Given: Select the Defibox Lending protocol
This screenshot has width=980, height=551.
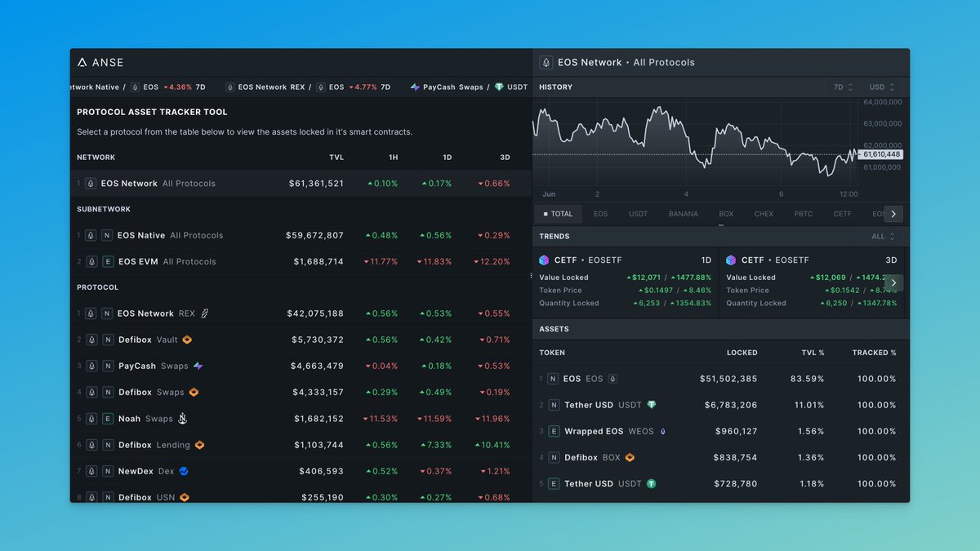Looking at the screenshot, I should 301,446.
